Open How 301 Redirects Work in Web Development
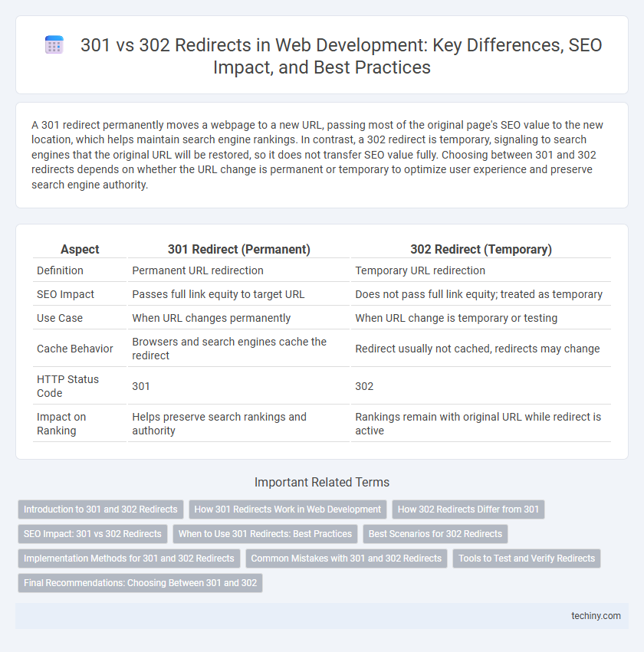 (x=288, y=509)
